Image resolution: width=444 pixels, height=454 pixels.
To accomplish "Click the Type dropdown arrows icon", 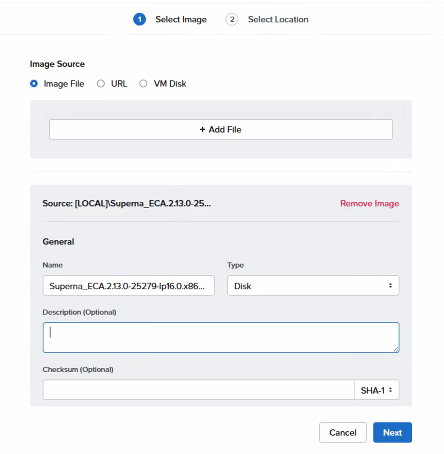I will click(x=390, y=286).
